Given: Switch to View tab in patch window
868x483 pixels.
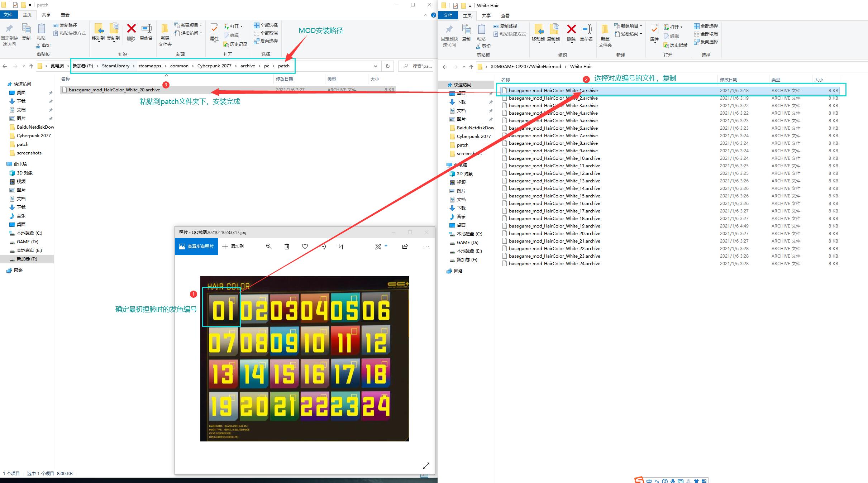Looking at the screenshot, I should coord(65,15).
